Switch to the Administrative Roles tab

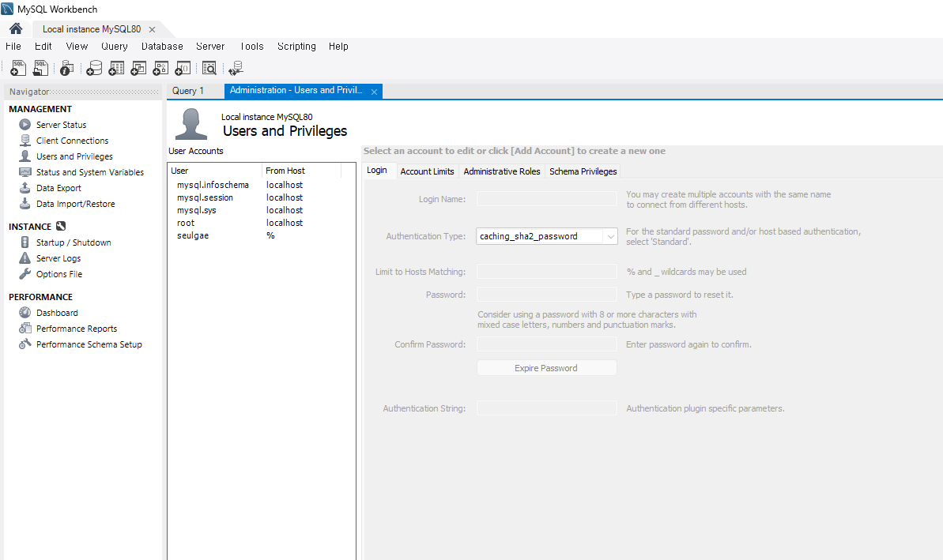coord(502,171)
